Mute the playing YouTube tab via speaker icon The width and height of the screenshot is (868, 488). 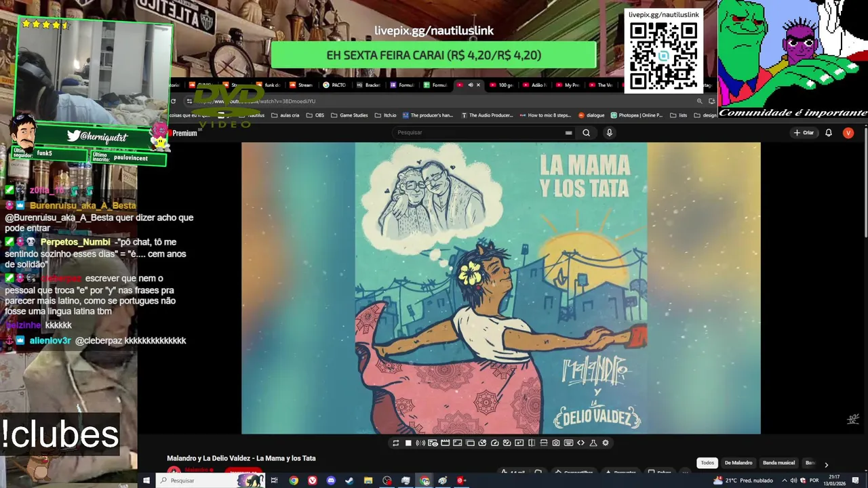point(470,85)
